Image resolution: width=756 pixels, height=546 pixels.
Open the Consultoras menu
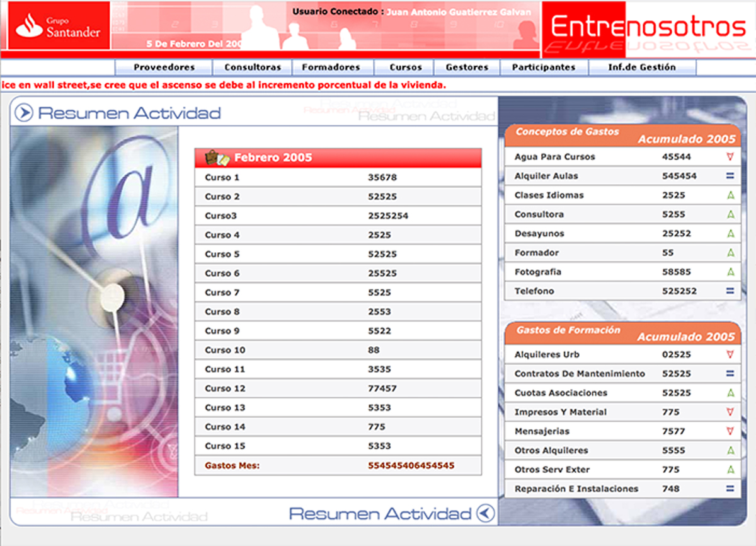pos(253,67)
